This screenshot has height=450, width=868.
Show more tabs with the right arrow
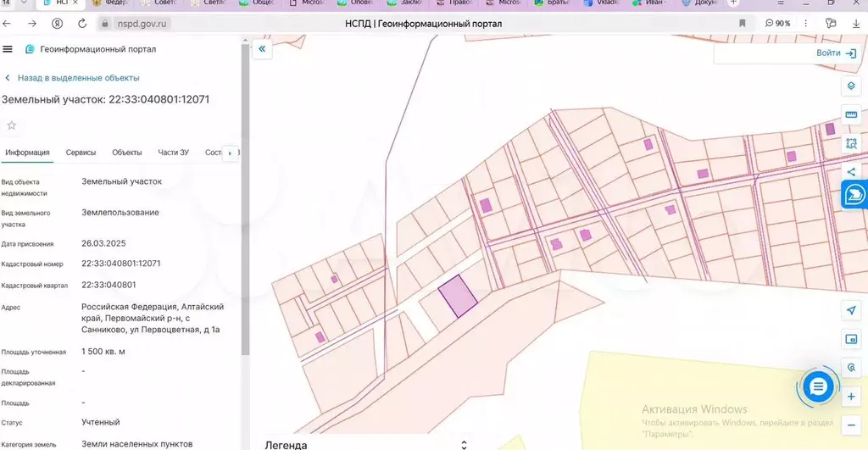pyautogui.click(x=230, y=153)
